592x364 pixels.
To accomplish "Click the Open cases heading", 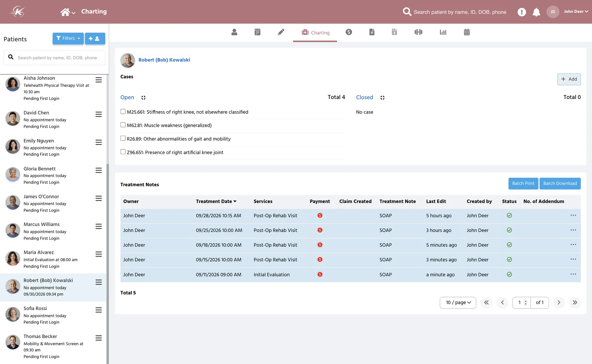I will pos(127,98).
